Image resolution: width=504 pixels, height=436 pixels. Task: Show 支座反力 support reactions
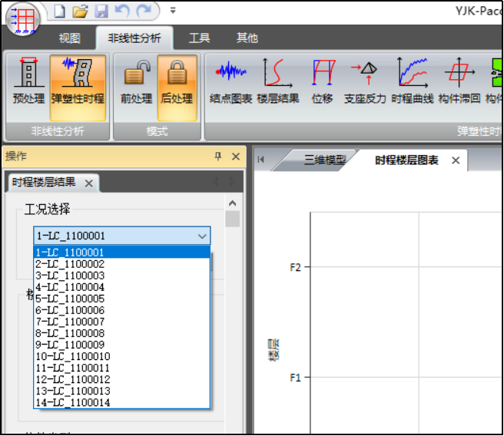click(365, 81)
